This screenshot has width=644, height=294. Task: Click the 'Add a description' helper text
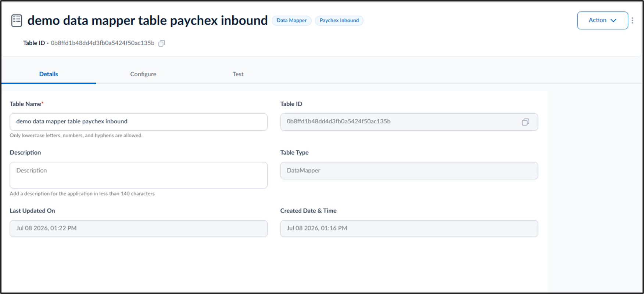coord(82,193)
